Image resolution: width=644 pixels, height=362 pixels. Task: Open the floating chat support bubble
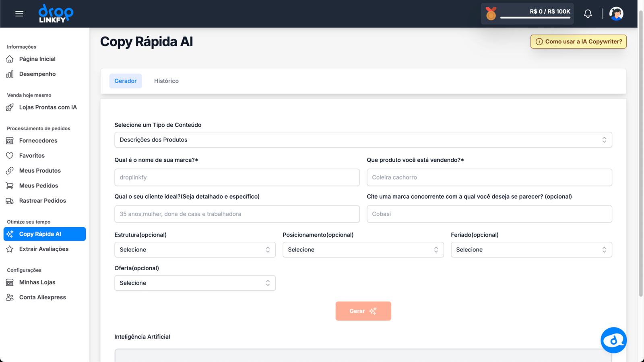(x=613, y=340)
